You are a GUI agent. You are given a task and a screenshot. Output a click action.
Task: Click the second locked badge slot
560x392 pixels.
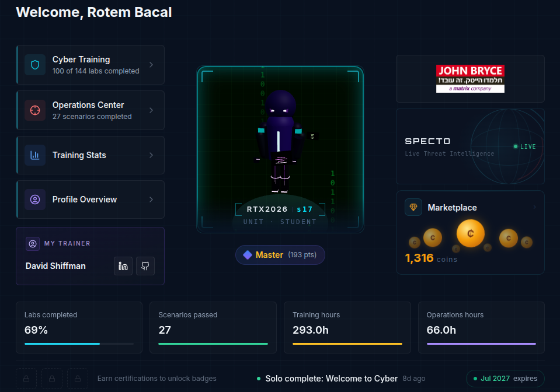coord(52,379)
